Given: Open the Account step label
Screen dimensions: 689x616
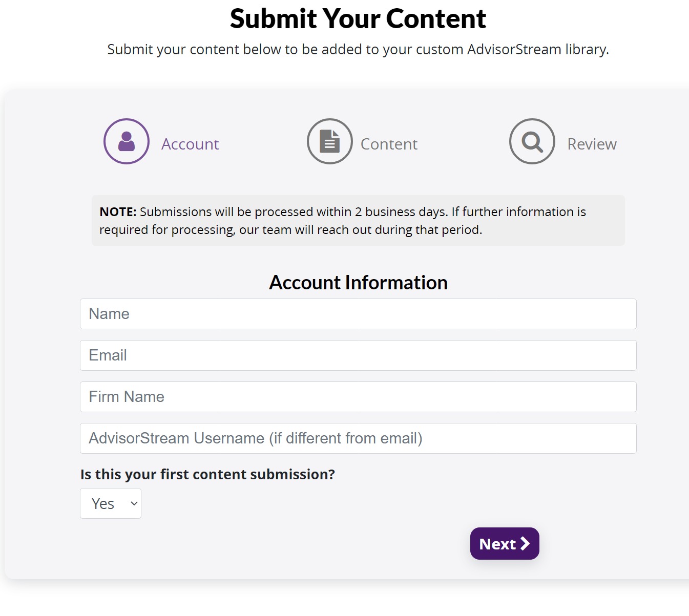Looking at the screenshot, I should coord(190,144).
